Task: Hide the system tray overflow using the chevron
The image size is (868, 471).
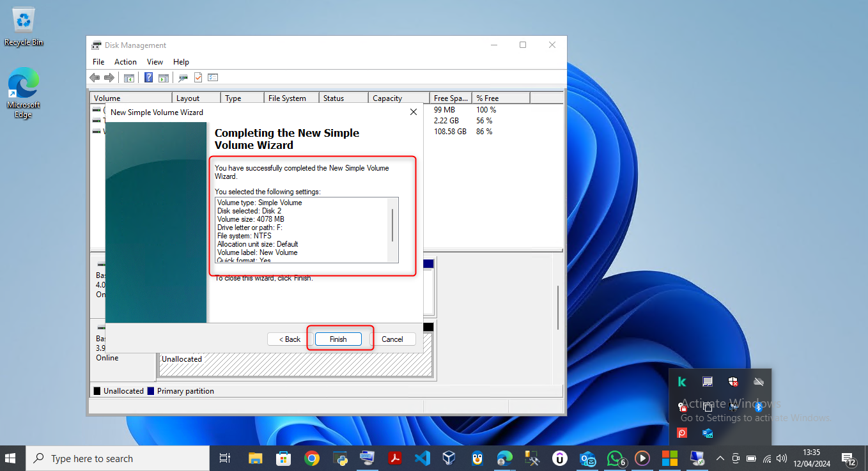Action: 720,458
